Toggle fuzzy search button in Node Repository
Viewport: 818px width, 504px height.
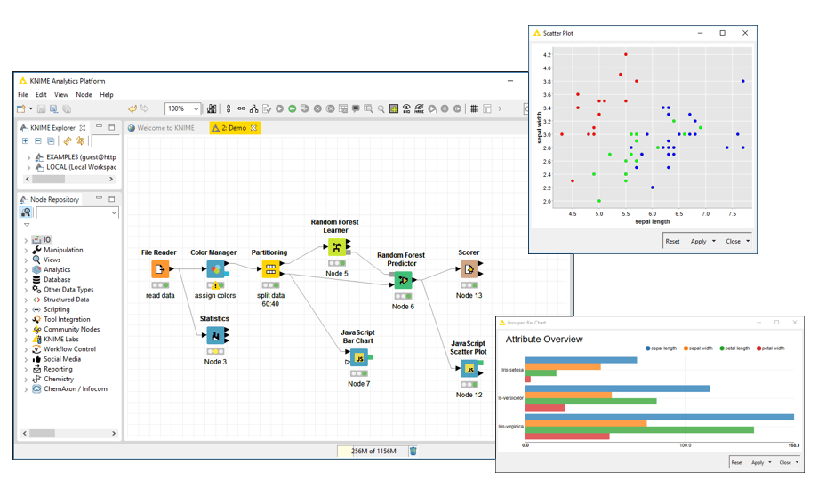[x=26, y=212]
